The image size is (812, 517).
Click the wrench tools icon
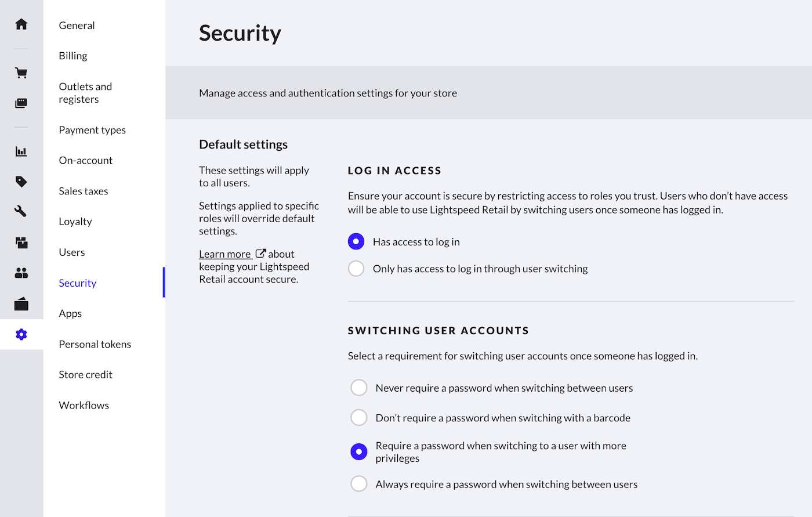point(21,211)
